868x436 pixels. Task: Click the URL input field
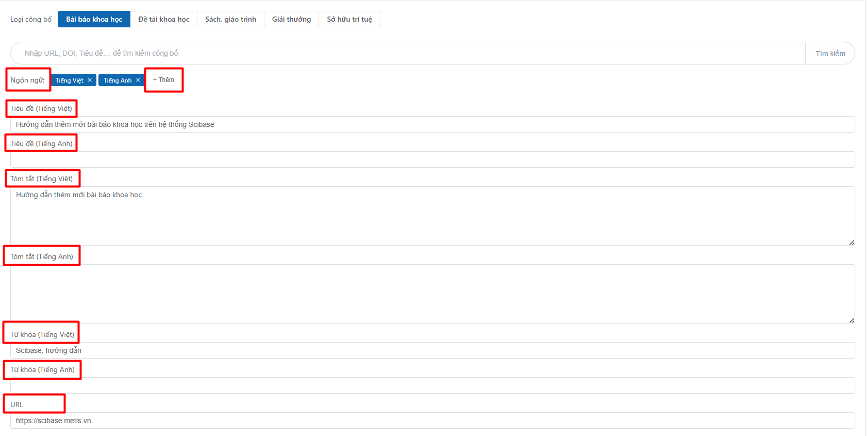coord(432,421)
